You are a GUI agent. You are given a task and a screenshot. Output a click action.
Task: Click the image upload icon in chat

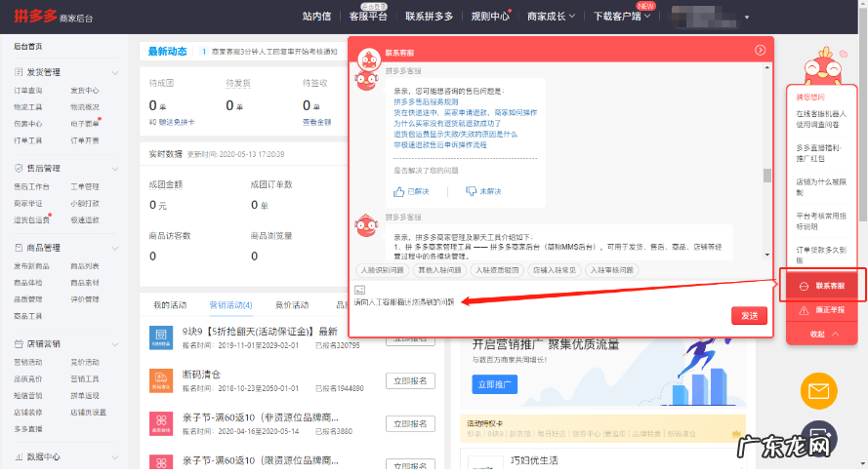click(360, 290)
